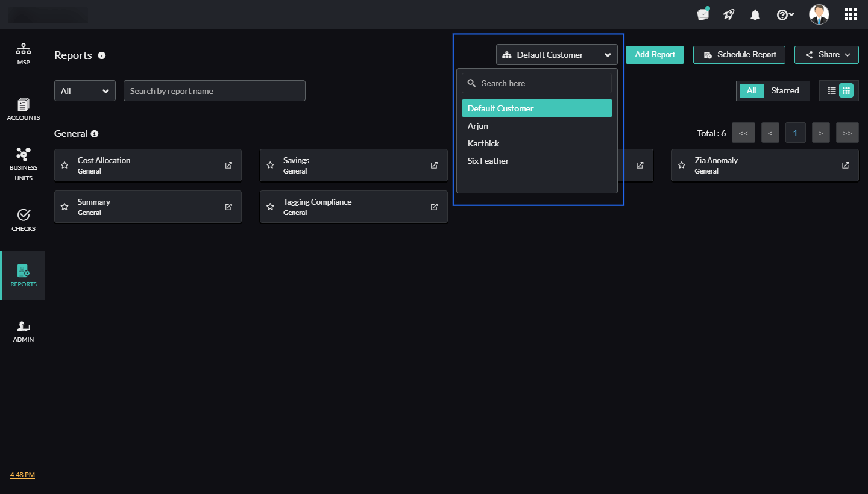Open the Checks sidebar icon

tap(23, 220)
